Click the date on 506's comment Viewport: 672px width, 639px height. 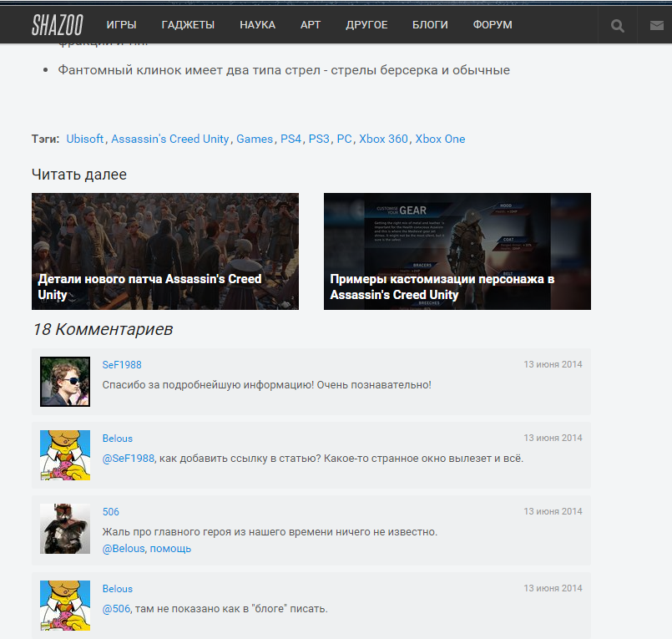click(x=553, y=511)
